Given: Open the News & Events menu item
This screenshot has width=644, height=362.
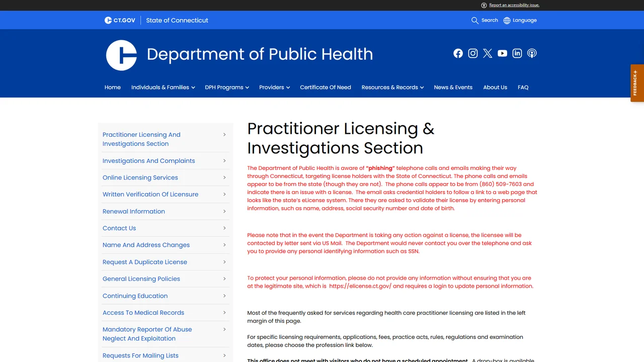Looking at the screenshot, I should 453,87.
